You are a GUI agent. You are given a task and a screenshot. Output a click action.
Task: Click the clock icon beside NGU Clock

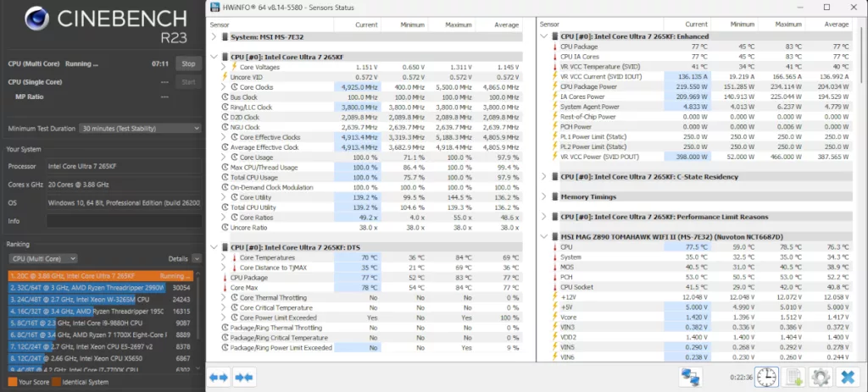[x=225, y=127]
